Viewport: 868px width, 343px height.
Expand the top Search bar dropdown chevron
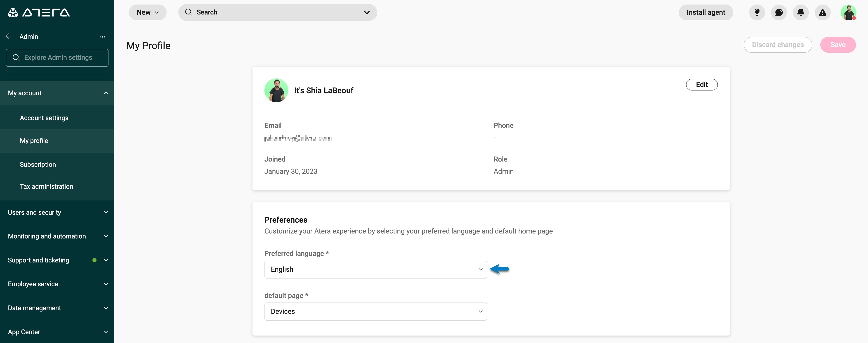point(367,12)
